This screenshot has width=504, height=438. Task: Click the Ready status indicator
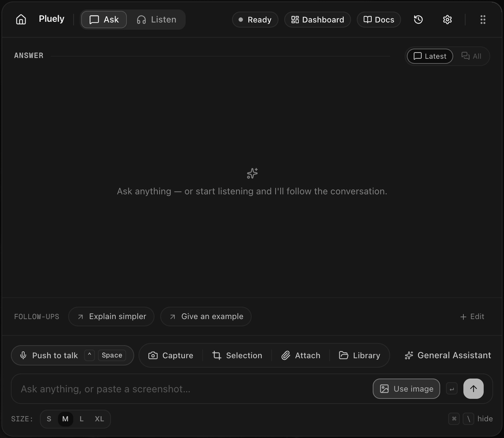255,20
